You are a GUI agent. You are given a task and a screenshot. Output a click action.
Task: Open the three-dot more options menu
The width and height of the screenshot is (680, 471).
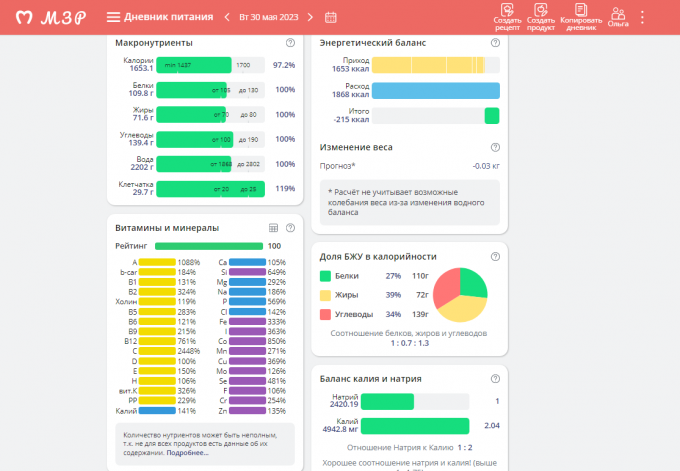tap(642, 17)
